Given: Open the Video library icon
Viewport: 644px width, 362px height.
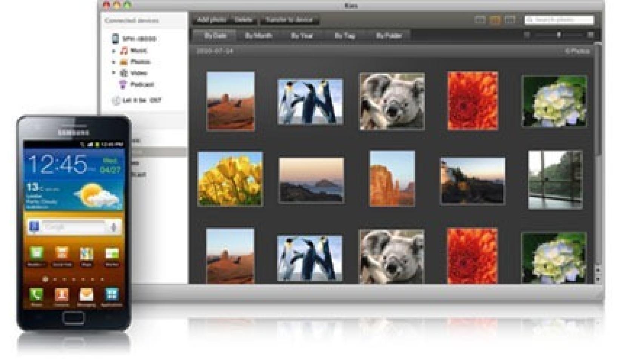Looking at the screenshot, I should click(x=123, y=73).
